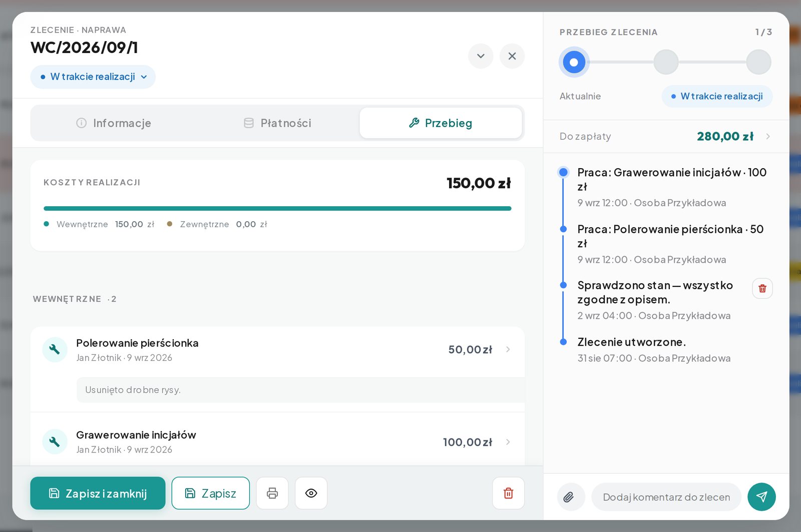Collapse the dialog with the chevron-down button
The height and width of the screenshot is (532, 801).
point(481,56)
